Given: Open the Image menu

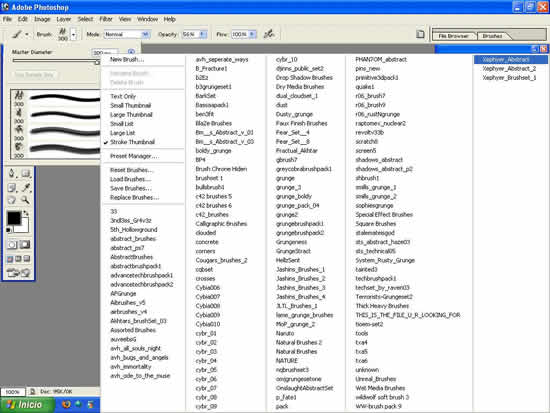Looking at the screenshot, I should click(x=42, y=19).
